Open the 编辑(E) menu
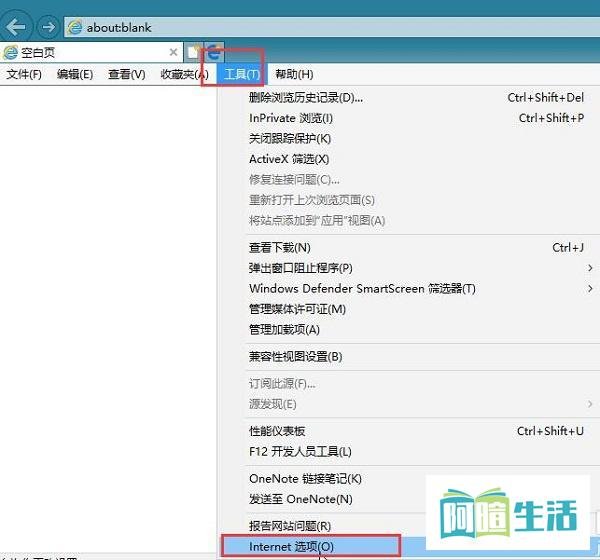 (75, 74)
